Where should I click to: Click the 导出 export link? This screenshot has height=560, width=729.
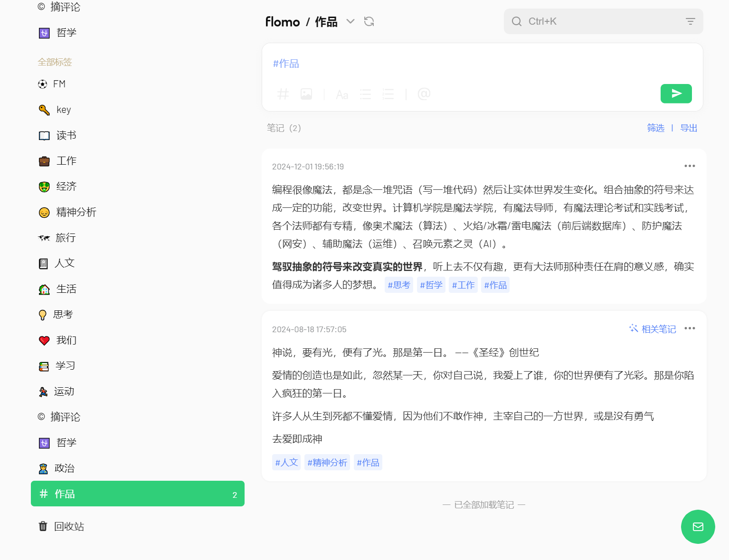click(x=689, y=128)
